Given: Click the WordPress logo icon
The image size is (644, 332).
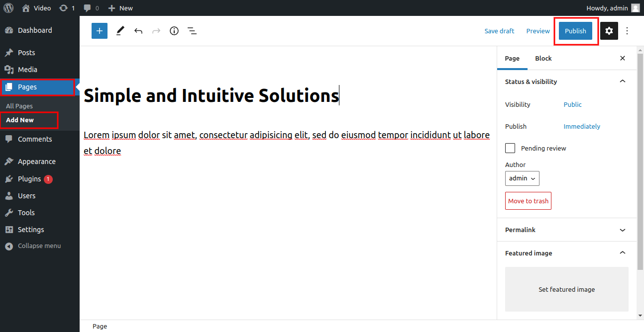Looking at the screenshot, I should pyautogui.click(x=8, y=8).
